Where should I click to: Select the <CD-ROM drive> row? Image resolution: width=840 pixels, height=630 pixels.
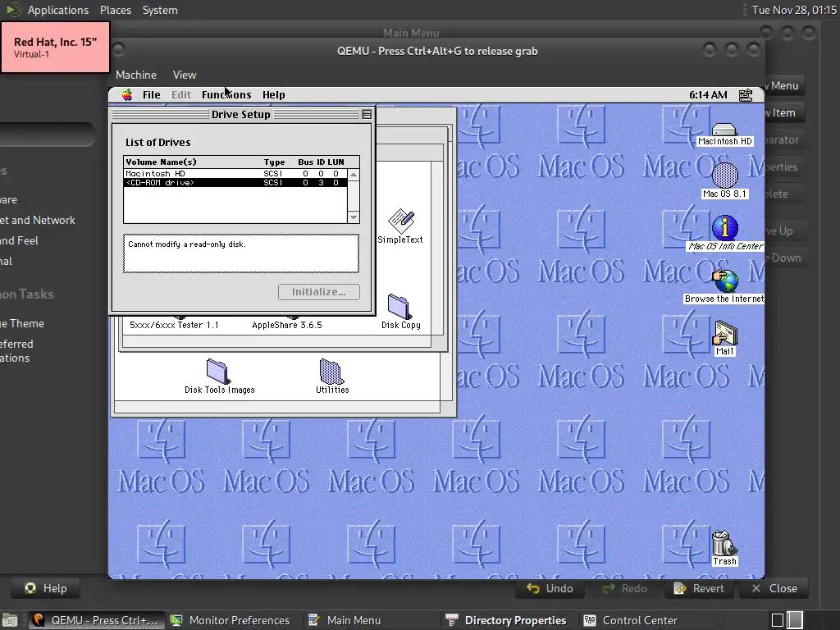click(235, 183)
